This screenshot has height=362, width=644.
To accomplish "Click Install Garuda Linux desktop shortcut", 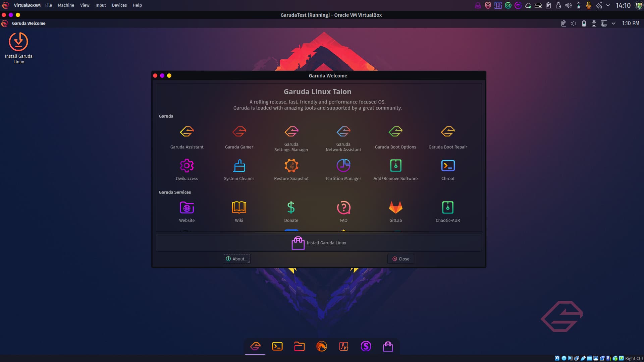I will pyautogui.click(x=18, y=48).
